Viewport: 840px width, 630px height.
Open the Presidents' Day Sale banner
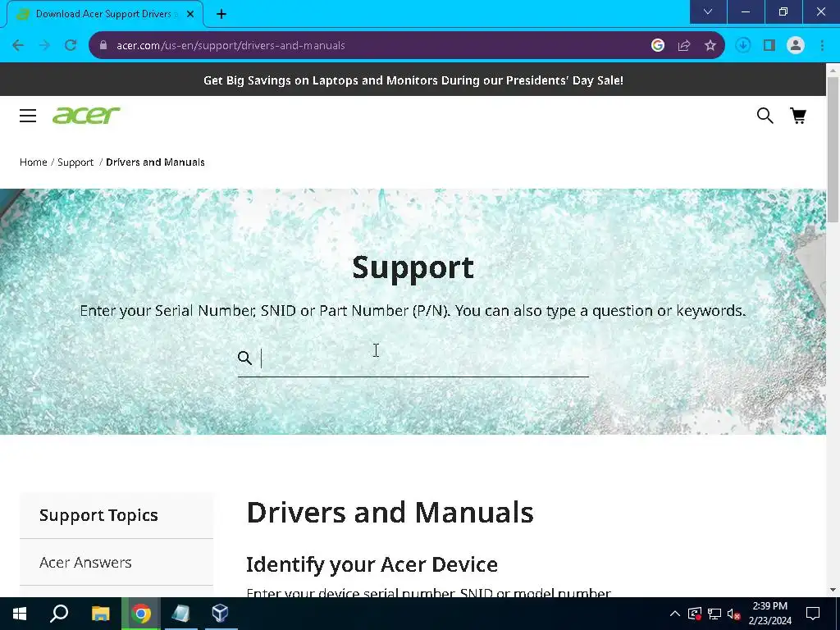(413, 80)
